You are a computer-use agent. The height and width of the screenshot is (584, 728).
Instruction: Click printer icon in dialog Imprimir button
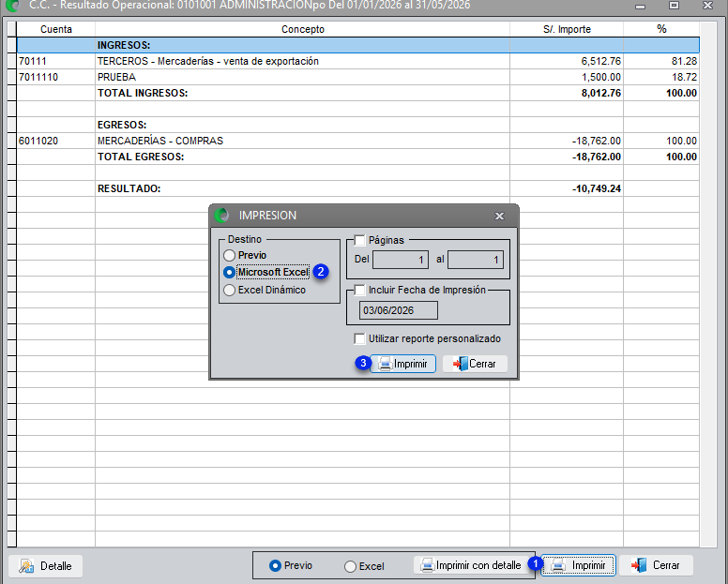click(x=385, y=364)
